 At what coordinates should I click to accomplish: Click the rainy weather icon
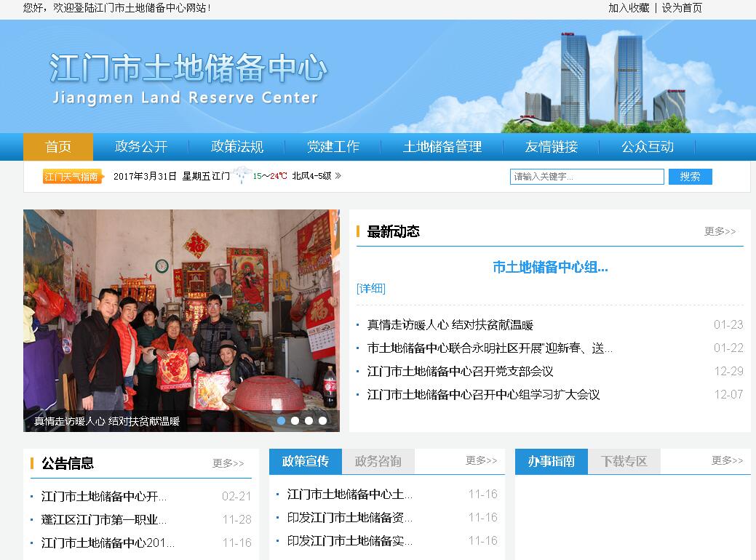pos(241,175)
